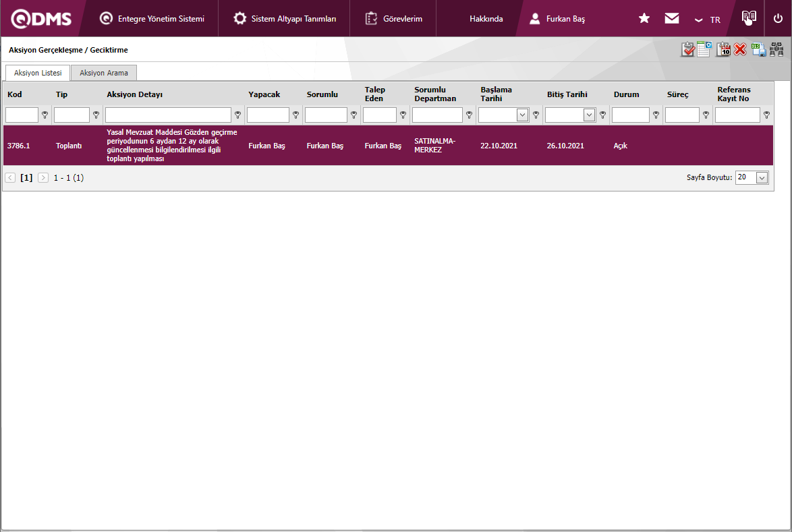
Task: Open Sistem Altyapı Tanımları menu
Action: [x=285, y=19]
